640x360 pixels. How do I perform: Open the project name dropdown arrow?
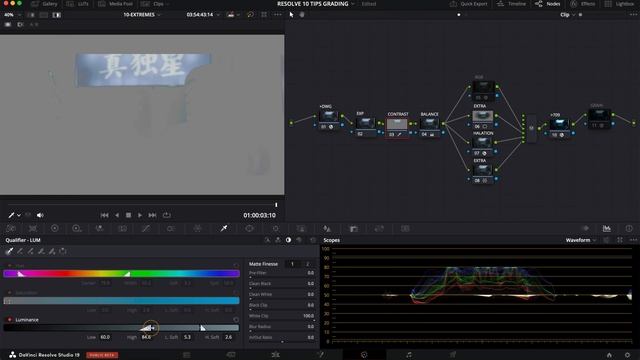(353, 4)
